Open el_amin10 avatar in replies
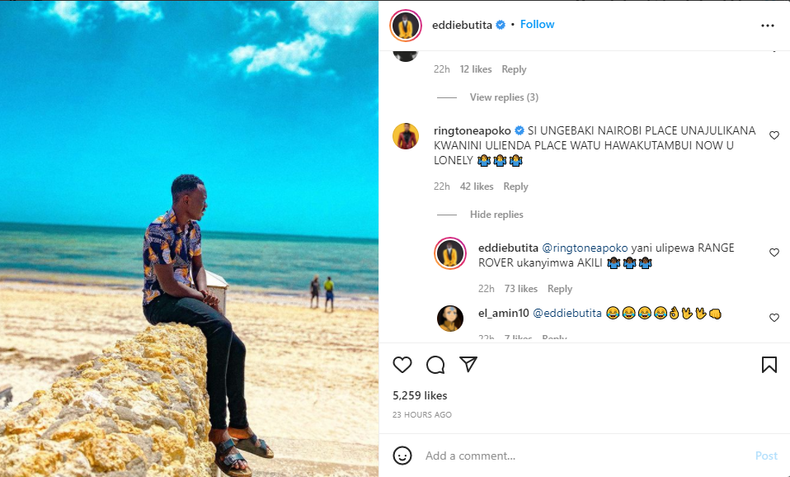Image resolution: width=790 pixels, height=477 pixels. coord(450,318)
